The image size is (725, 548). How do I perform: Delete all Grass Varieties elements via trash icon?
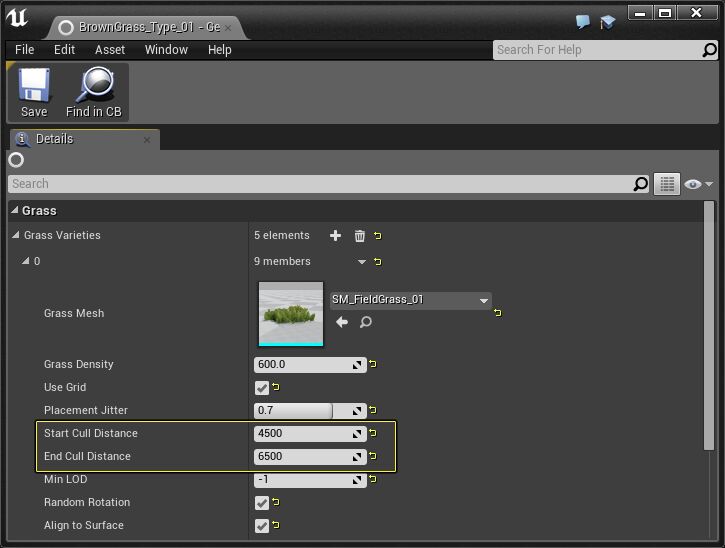(x=360, y=236)
